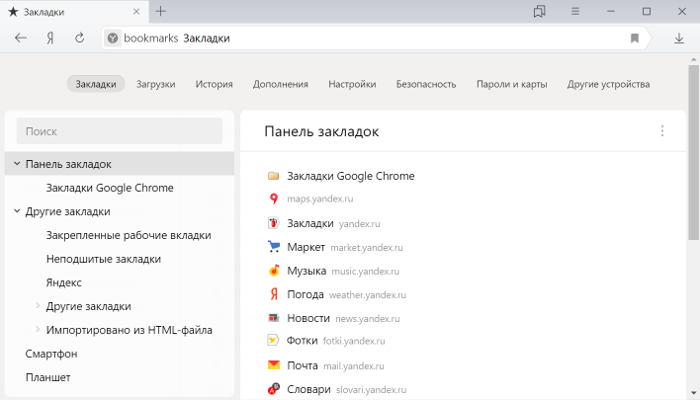This screenshot has width=700, height=400.
Task: Open the Настройки tab
Action: 352,84
